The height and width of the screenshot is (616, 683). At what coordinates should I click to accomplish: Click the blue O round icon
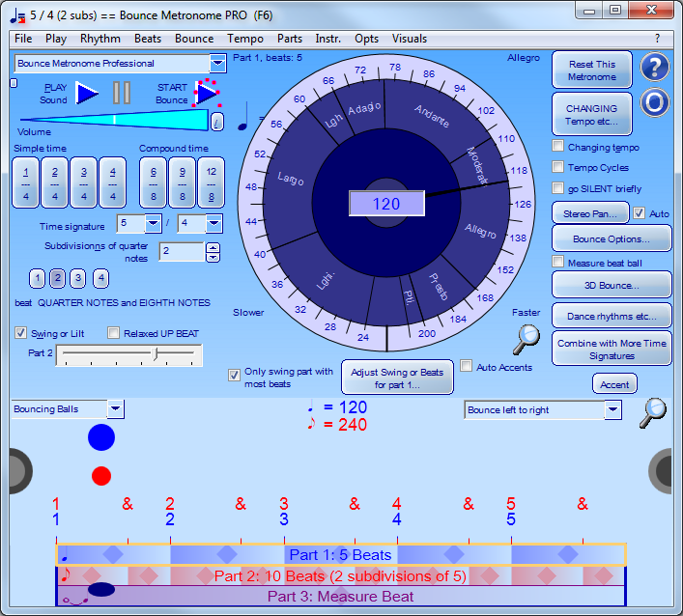click(x=654, y=102)
